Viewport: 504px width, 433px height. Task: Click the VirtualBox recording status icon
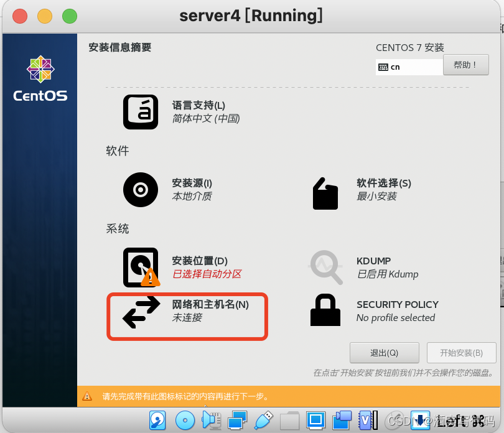click(x=342, y=420)
